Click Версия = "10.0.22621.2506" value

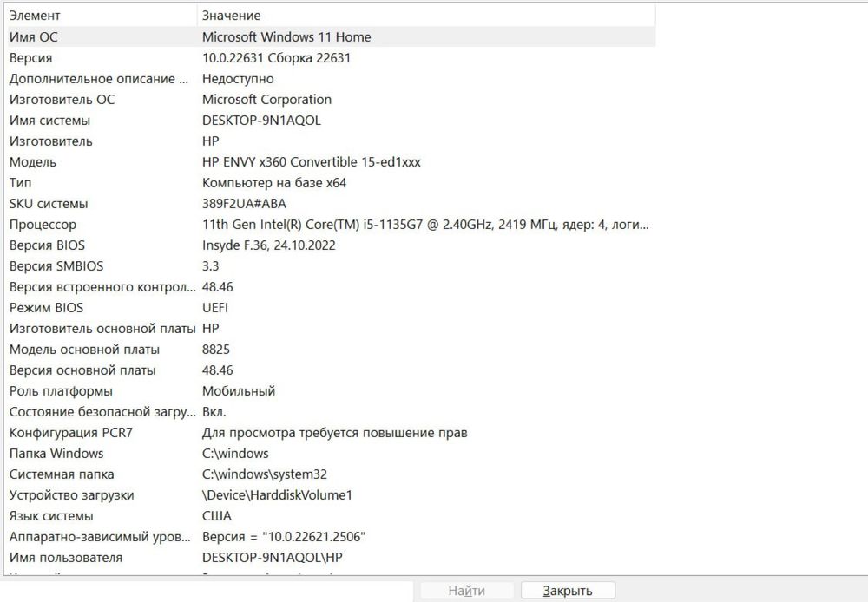point(284,537)
